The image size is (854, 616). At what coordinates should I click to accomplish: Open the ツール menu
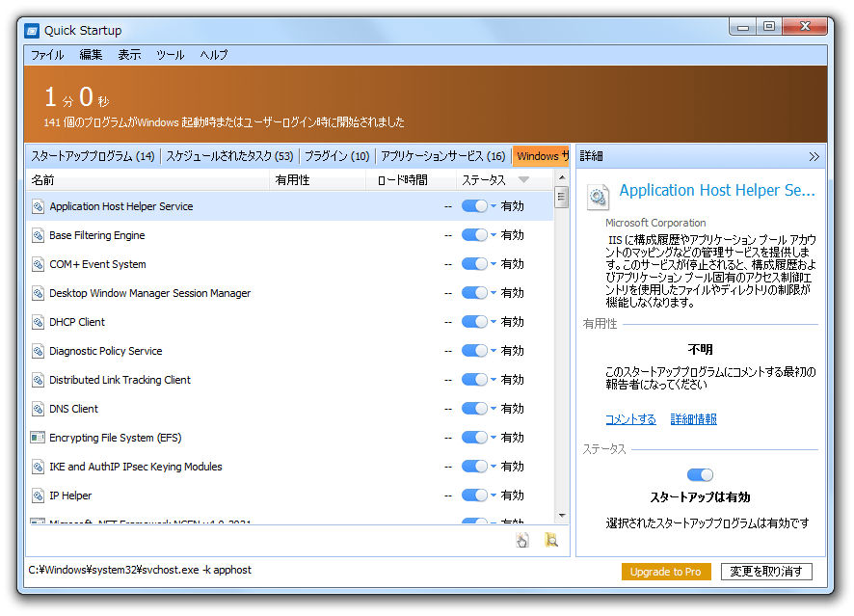click(171, 55)
